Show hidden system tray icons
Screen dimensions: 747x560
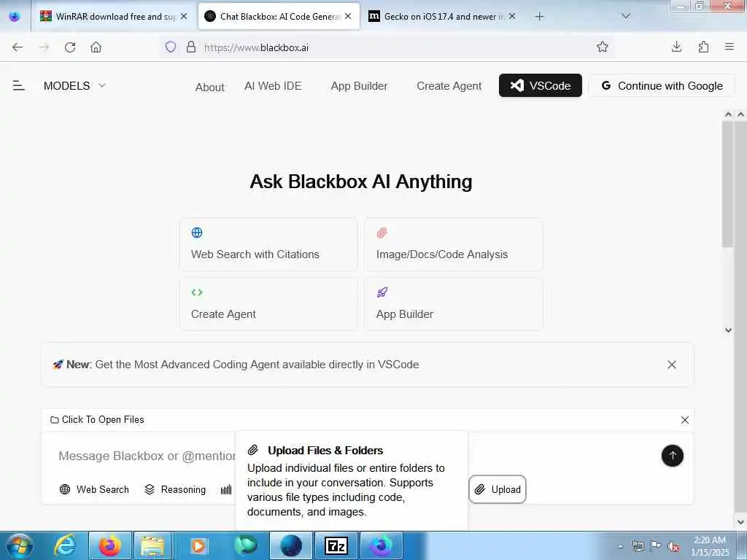coord(620,546)
